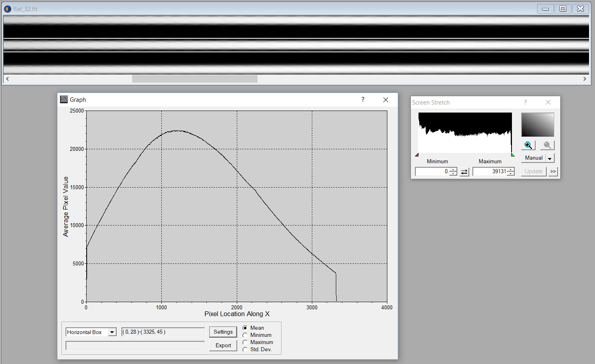Click the Graph window title icon
The image size is (595, 364).
click(x=64, y=99)
